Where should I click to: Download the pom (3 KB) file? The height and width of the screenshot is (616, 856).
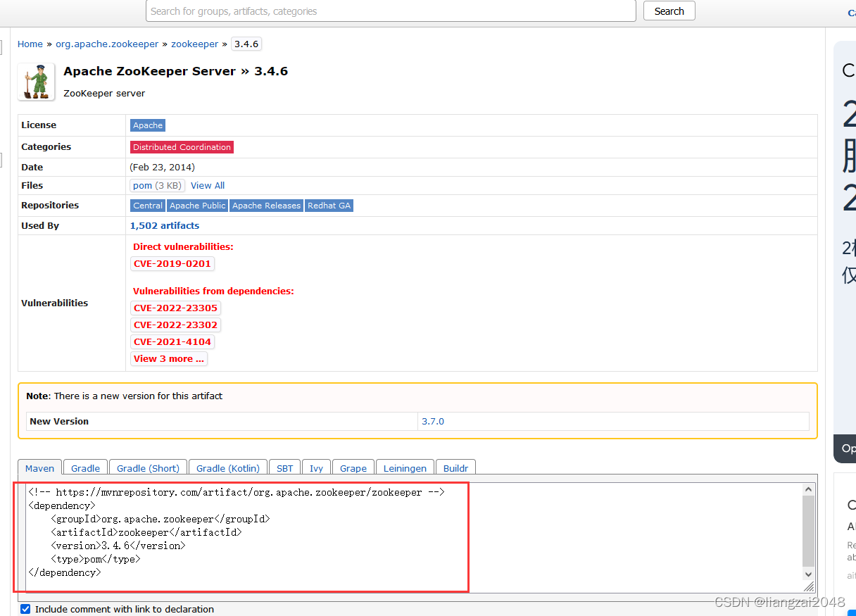(158, 186)
